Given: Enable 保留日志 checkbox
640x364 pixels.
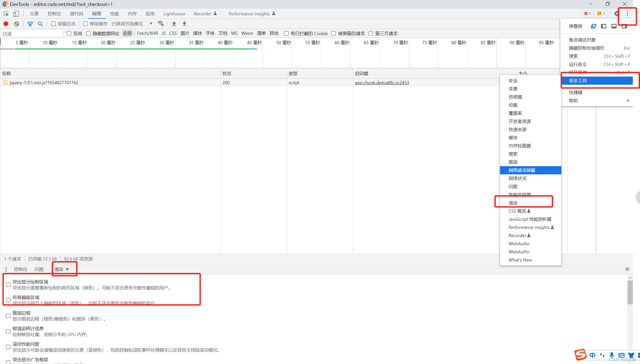Looking at the screenshot, I should [53, 24].
